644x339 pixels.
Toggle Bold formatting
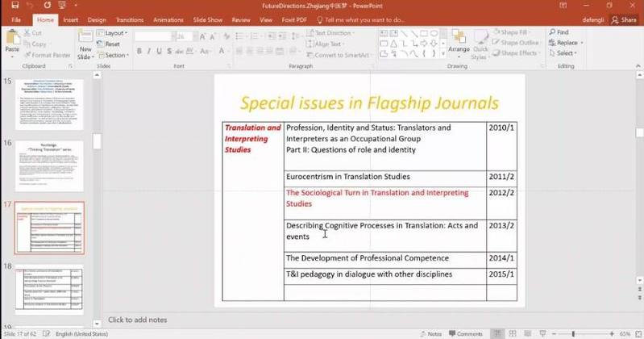[139, 51]
